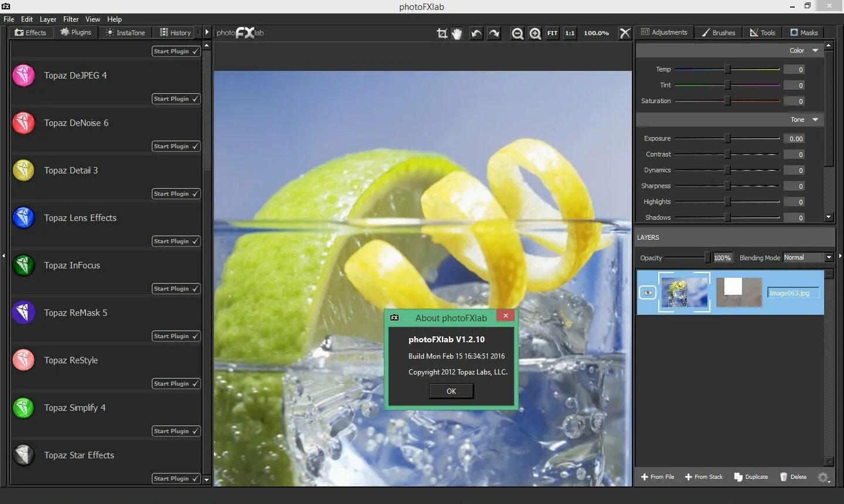Image resolution: width=844 pixels, height=504 pixels.
Task: Click the layer Opacity slider
Action: (688, 257)
